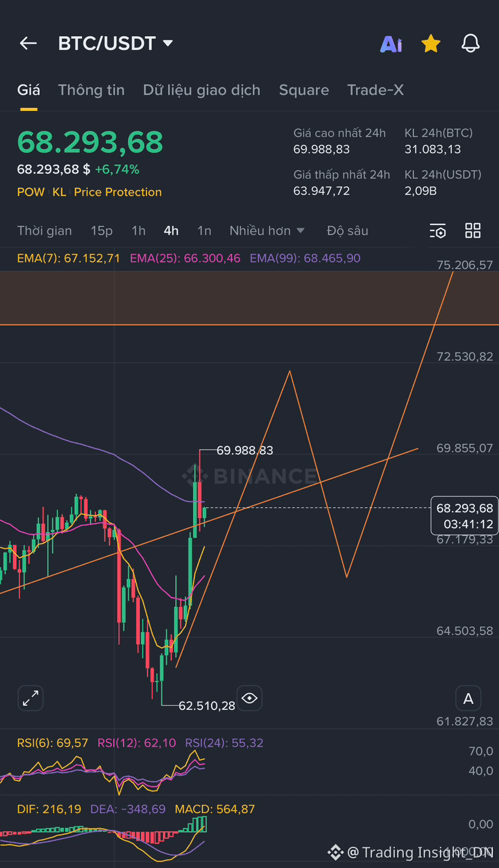Expand the Nhiều hơn timeframe dropdown
The image size is (499, 868).
click(x=267, y=230)
